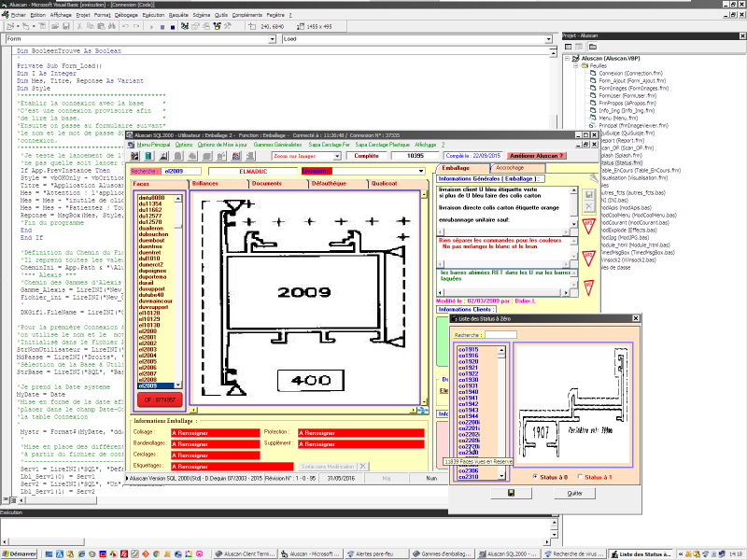Viewport: 747px width, 560px height.
Task: Switch to the Accrochage tab
Action: point(517,168)
